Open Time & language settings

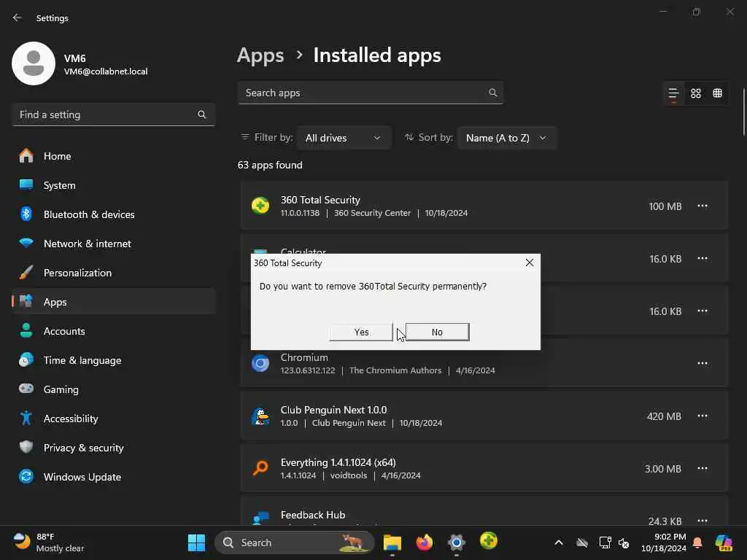click(113, 360)
